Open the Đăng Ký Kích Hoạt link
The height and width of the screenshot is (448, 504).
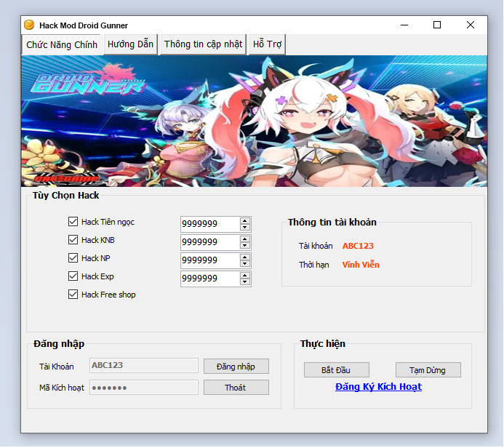click(x=378, y=387)
